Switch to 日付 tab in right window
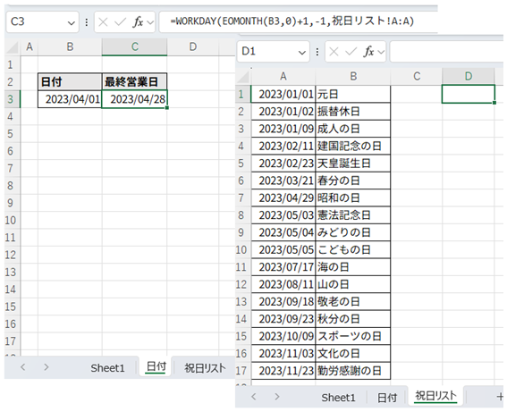 [387, 398]
